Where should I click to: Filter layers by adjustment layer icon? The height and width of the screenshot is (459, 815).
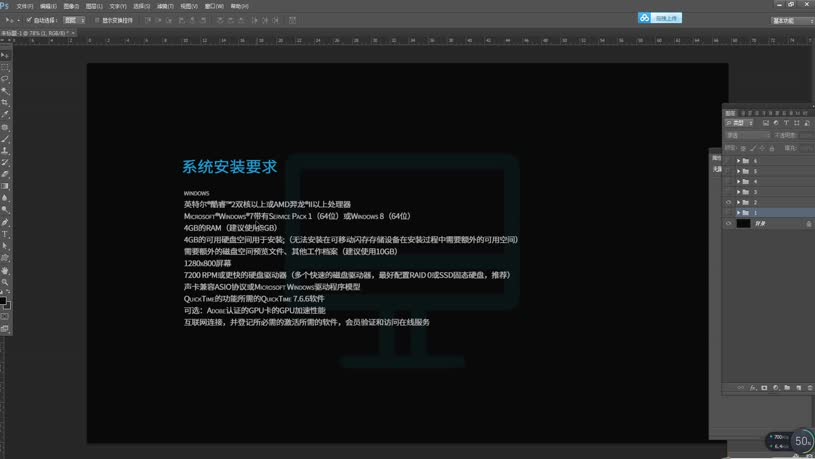[x=776, y=123]
